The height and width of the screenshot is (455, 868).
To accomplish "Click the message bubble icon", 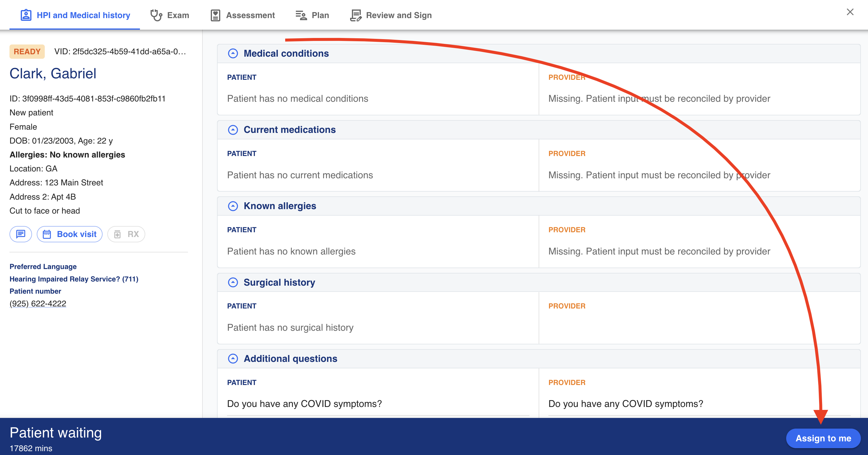I will coord(21,234).
